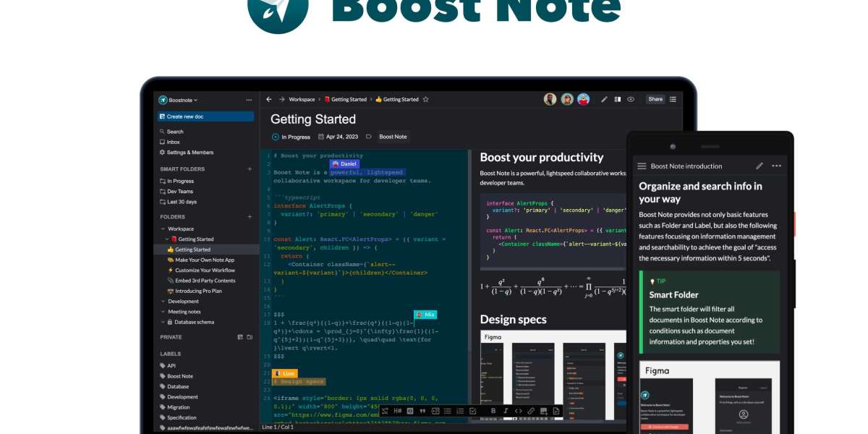Image resolution: width=868 pixels, height=434 pixels.
Task: Apply italic formatting from toolbar
Action: (x=506, y=411)
